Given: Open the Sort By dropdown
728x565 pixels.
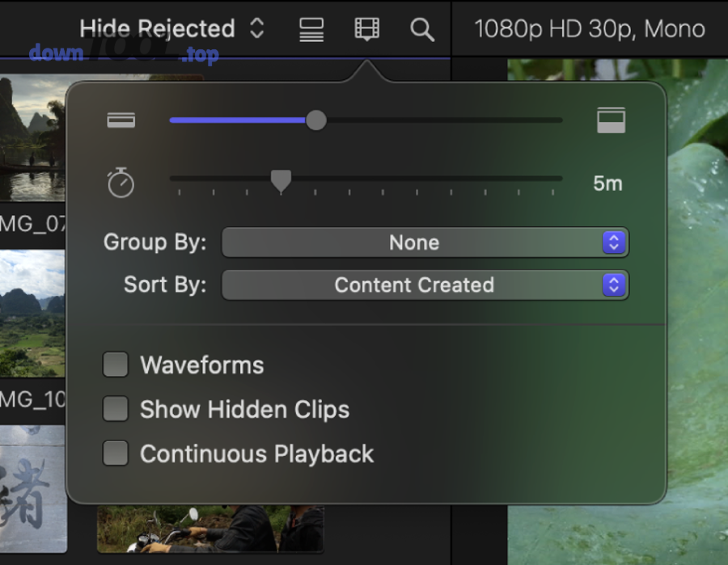Looking at the screenshot, I should [x=425, y=285].
